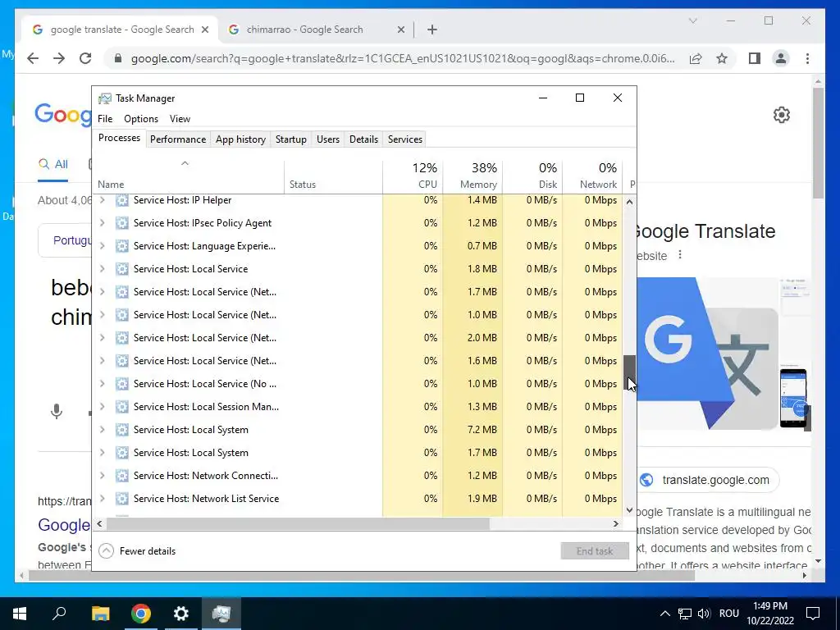Expand Service Host: IPsec Policy Agent row
840x630 pixels.
[x=103, y=223]
